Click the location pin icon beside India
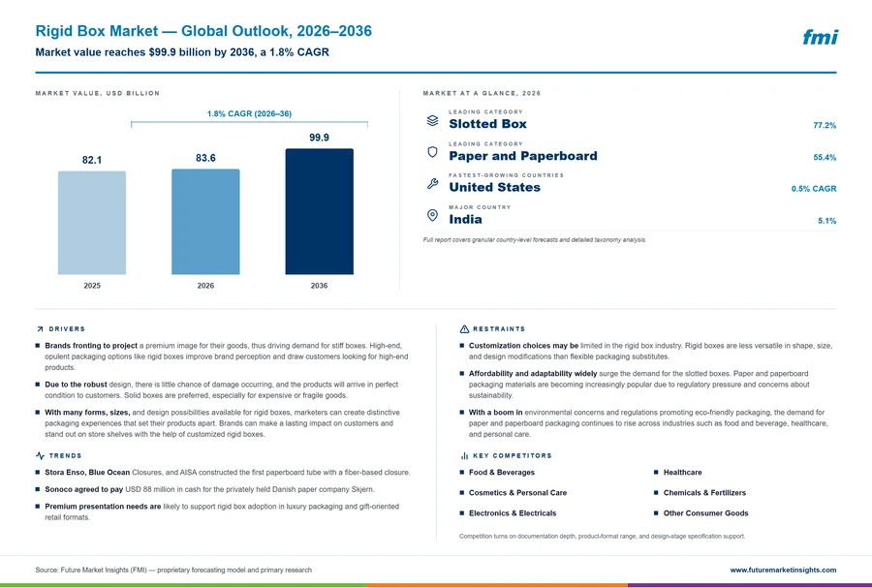 click(x=433, y=216)
